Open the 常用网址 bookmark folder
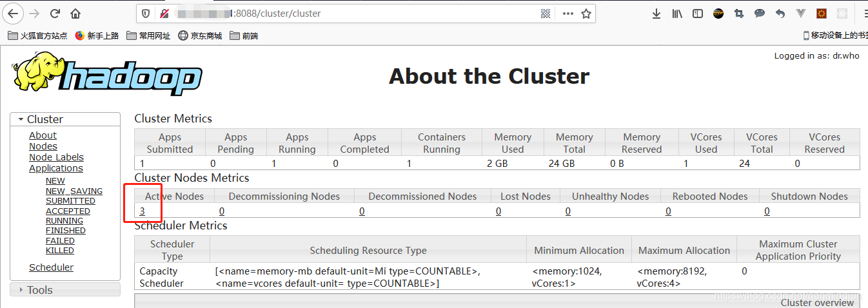This screenshot has height=308, width=868. [149, 36]
